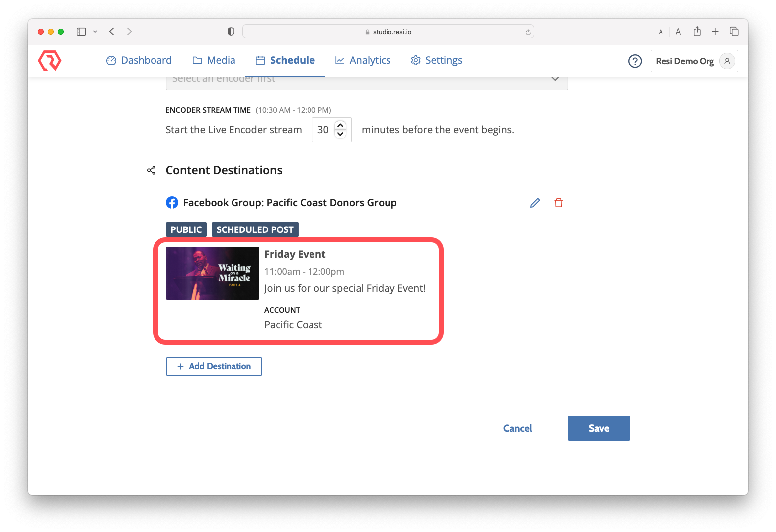Save the event with the Save button
Image resolution: width=776 pixels, height=532 pixels.
pos(598,428)
